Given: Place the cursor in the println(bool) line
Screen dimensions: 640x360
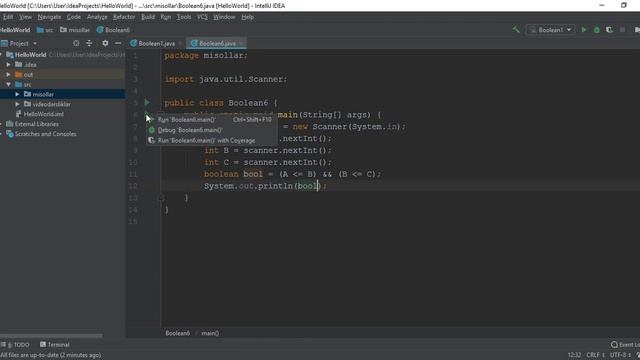Looking at the screenshot, I should pos(265,186).
